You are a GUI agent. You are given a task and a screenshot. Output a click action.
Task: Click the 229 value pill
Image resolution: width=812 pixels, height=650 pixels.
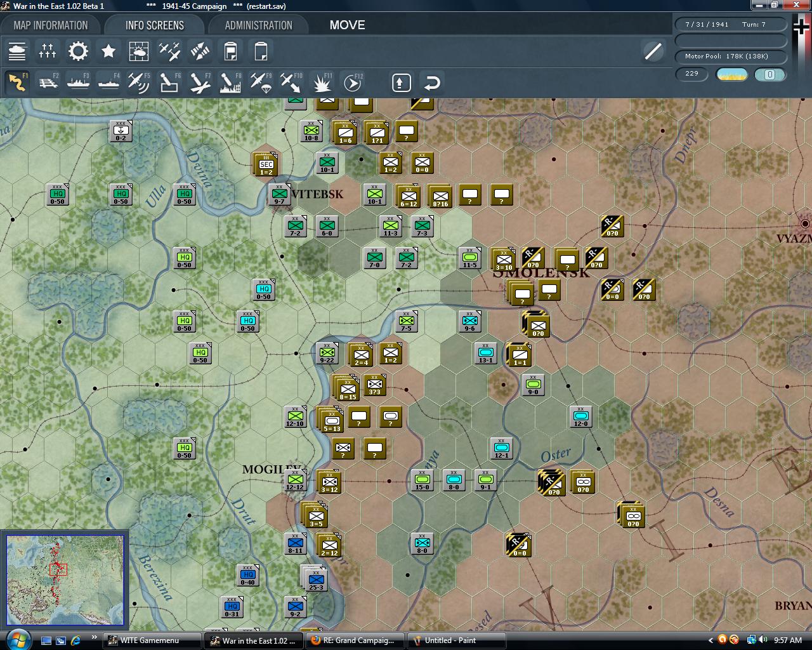coord(692,74)
